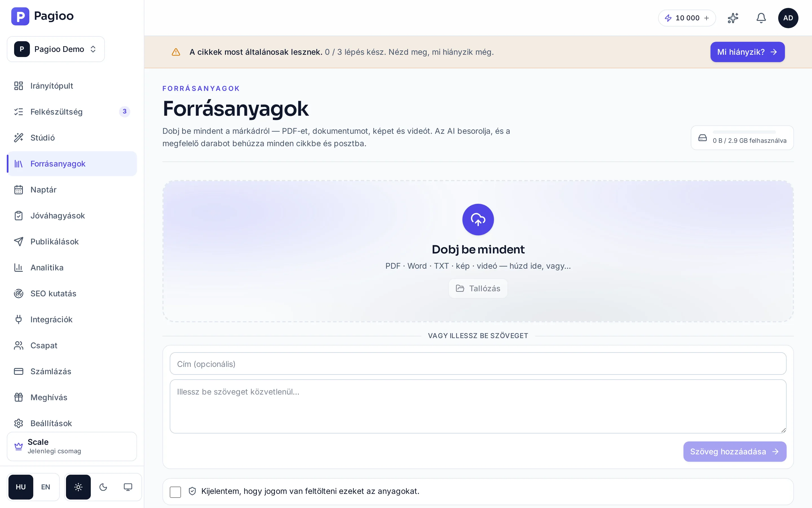Select the dark theme moon icon
This screenshot has height=508, width=812.
(x=103, y=487)
